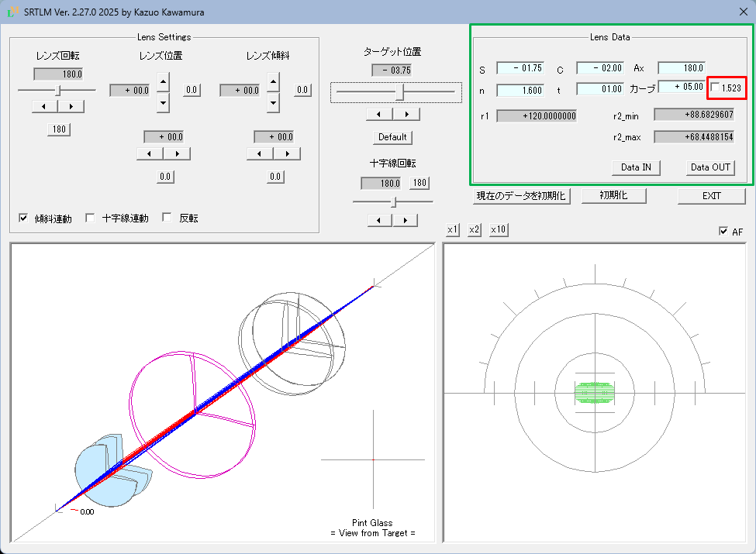Click right arrow under レンズ回転 slider
The height and width of the screenshot is (554, 756).
click(71, 106)
